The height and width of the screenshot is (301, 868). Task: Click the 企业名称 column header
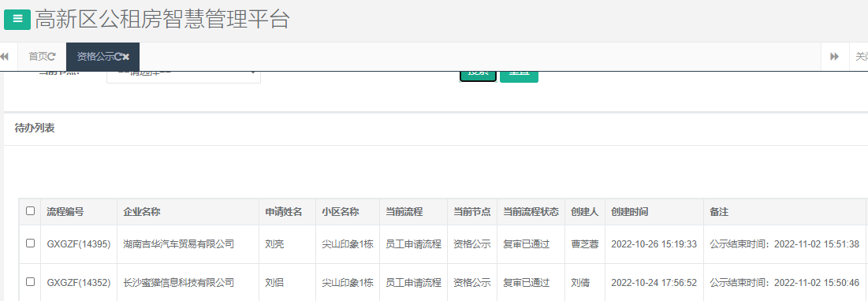(142, 212)
